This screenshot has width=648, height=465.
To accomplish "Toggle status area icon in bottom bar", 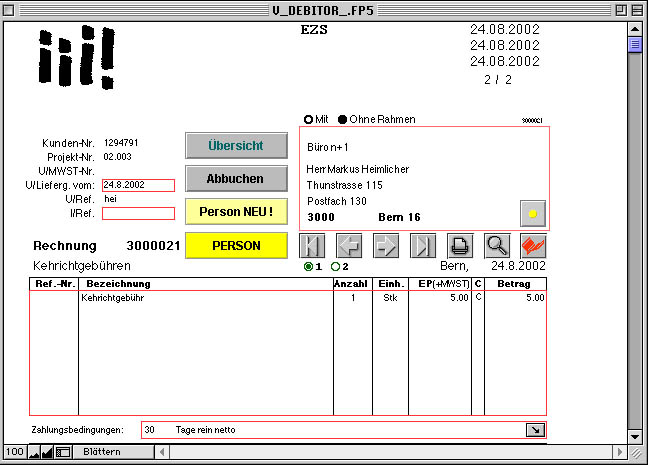I will [x=63, y=452].
